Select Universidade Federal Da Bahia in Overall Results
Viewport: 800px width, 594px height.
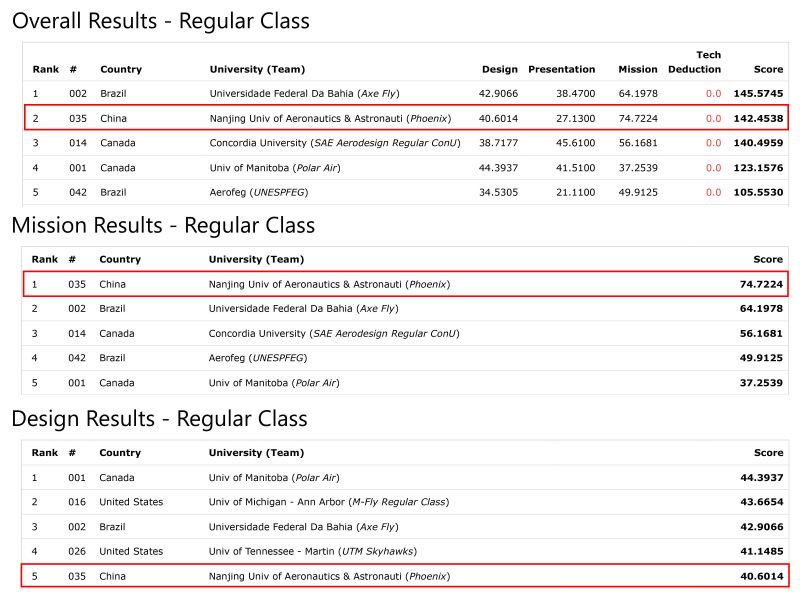304,94
